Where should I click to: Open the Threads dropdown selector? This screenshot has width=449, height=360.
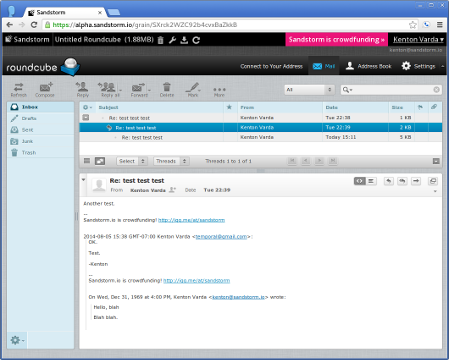pyautogui.click(x=171, y=161)
